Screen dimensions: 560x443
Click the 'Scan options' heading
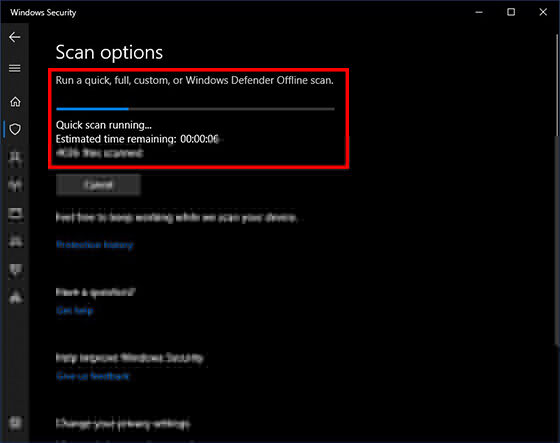(x=109, y=53)
